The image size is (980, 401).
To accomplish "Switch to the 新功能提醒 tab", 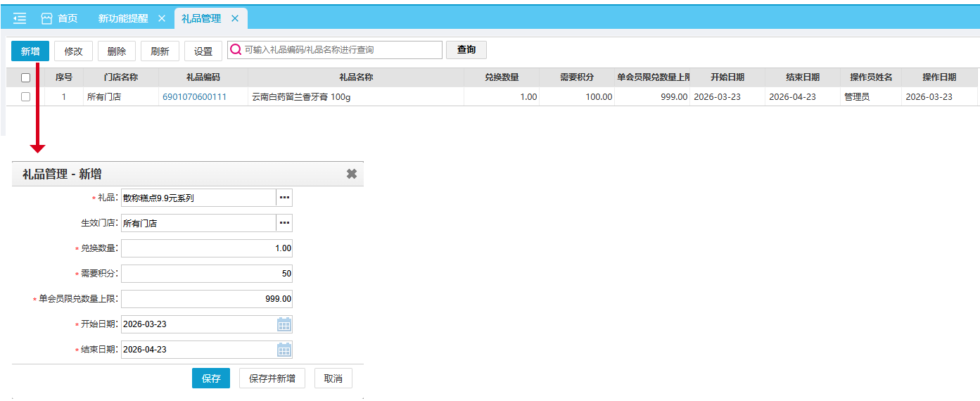I will pos(123,18).
